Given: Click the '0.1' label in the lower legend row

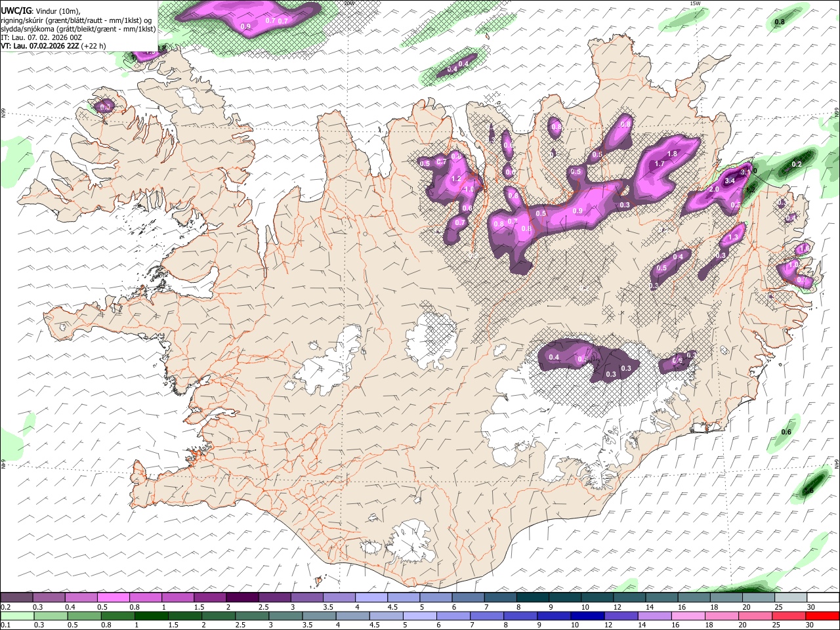Looking at the screenshot, I should pyautogui.click(x=5, y=625).
